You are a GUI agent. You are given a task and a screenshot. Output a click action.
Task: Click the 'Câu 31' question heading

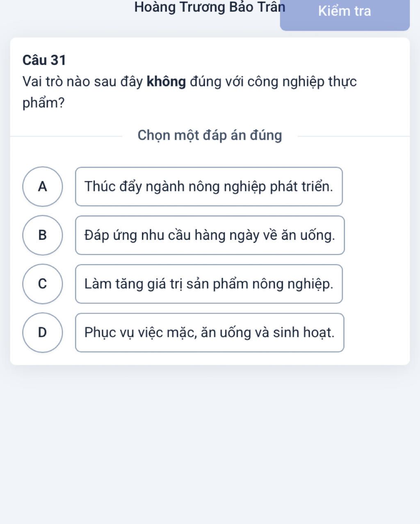coord(44,60)
